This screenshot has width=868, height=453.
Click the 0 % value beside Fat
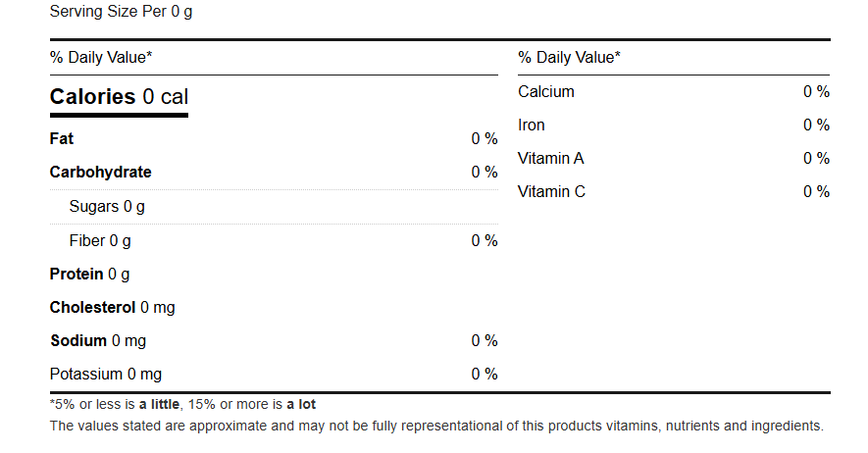point(485,139)
